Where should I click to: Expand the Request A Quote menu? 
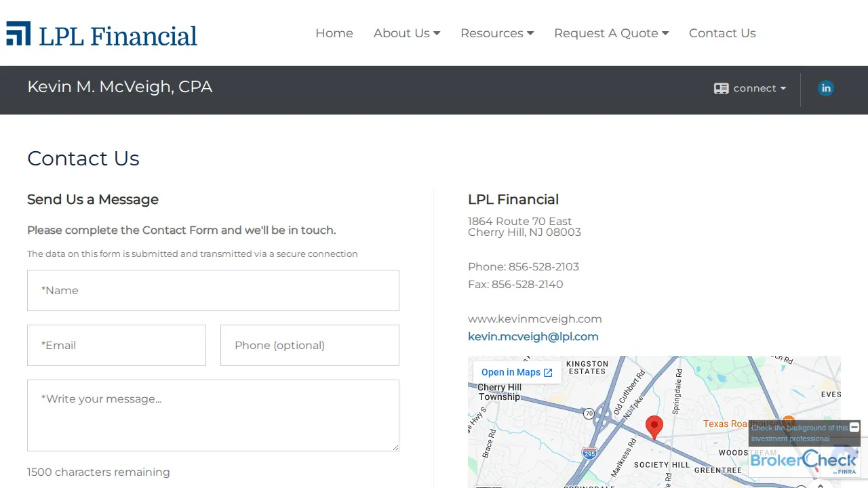coord(612,33)
